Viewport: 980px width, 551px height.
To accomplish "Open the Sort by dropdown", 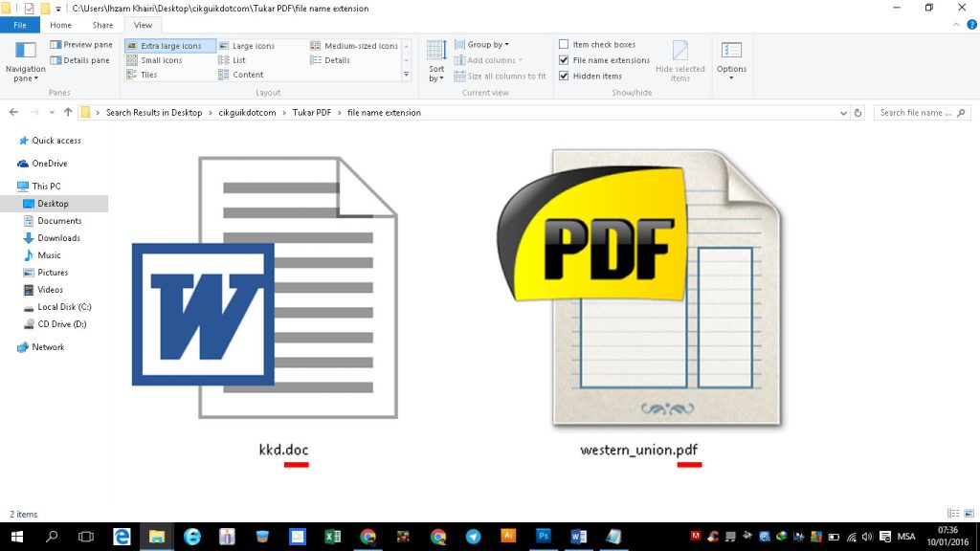I will pyautogui.click(x=436, y=61).
